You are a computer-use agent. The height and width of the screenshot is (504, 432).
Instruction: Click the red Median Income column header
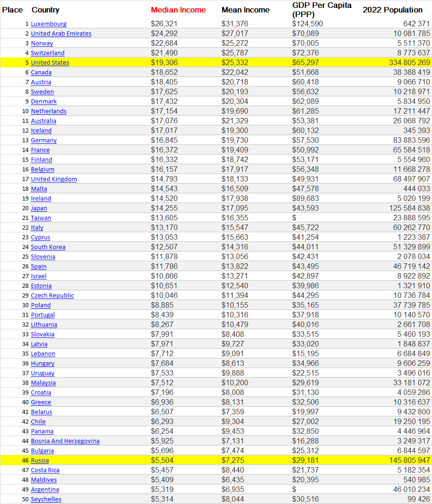click(x=178, y=10)
